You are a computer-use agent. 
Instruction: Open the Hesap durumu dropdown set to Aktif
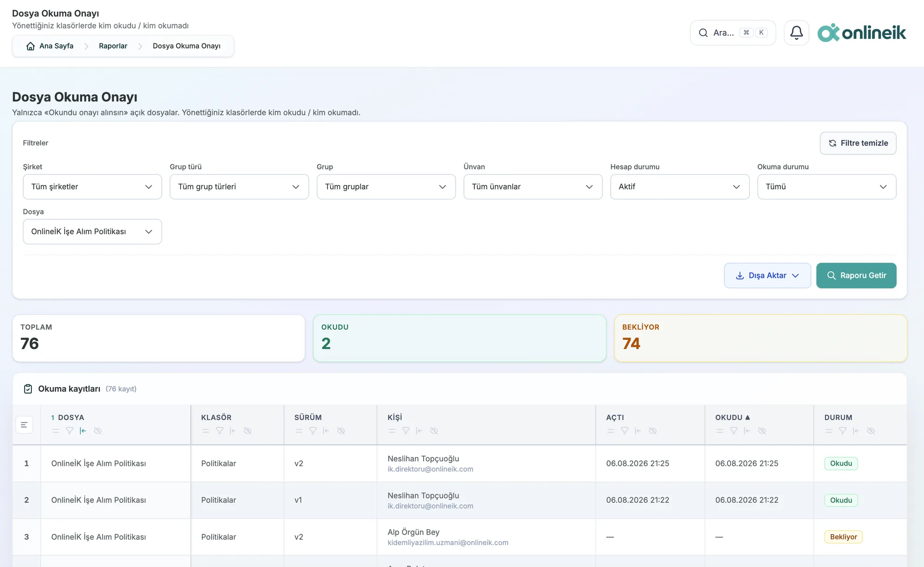pyautogui.click(x=680, y=187)
